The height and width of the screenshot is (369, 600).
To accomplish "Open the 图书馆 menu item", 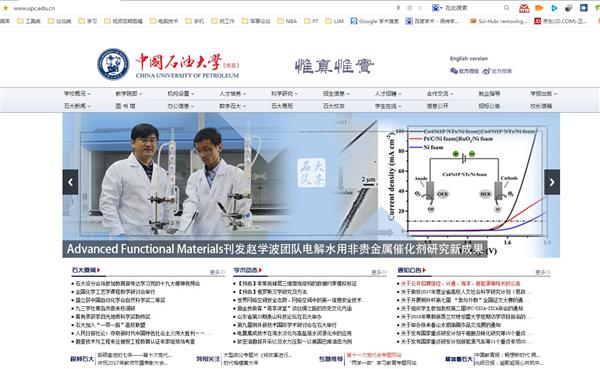I will (x=126, y=106).
